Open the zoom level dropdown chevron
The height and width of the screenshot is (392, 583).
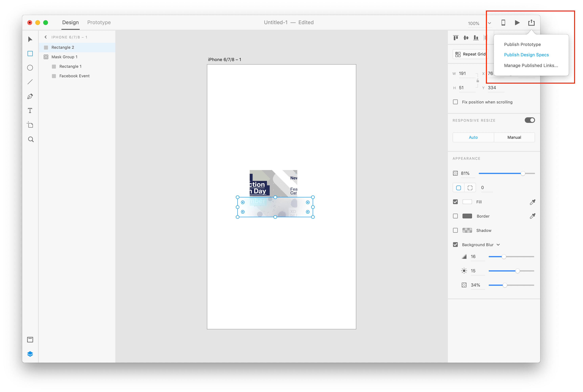pos(489,23)
